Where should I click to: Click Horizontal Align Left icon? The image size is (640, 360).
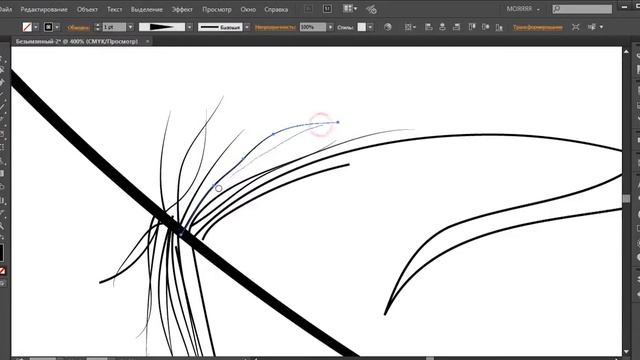(x=429, y=27)
